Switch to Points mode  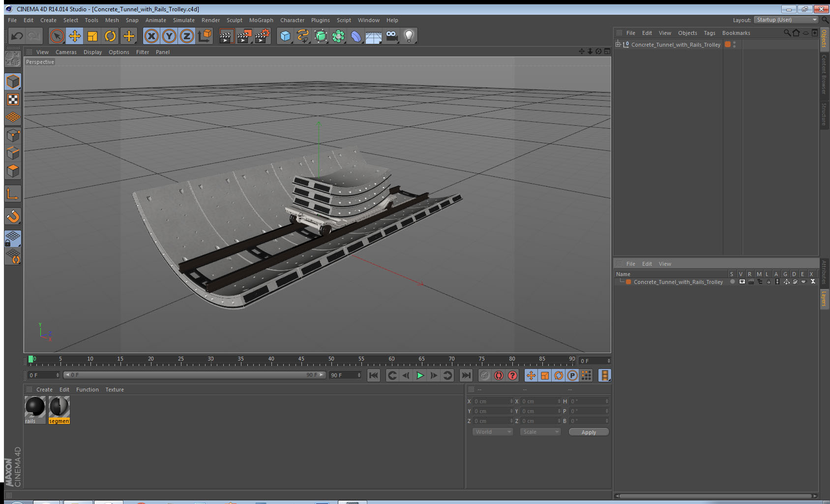click(x=13, y=135)
